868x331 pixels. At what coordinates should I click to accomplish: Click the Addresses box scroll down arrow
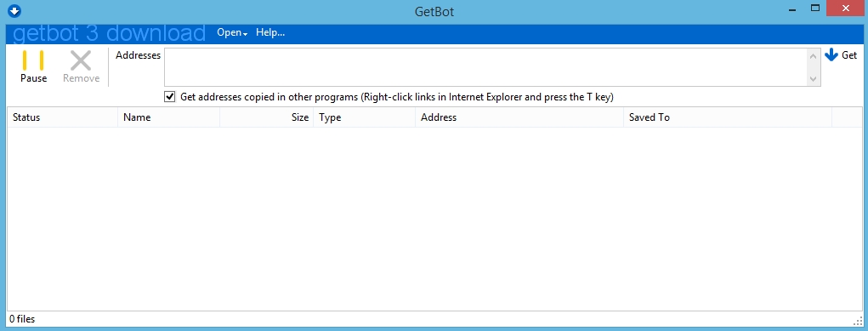click(814, 79)
